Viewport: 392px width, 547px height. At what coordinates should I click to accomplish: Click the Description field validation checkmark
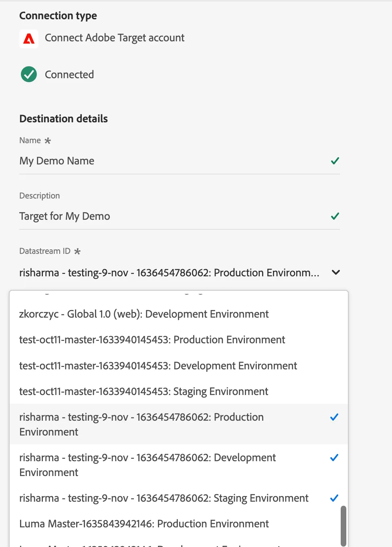pos(335,216)
